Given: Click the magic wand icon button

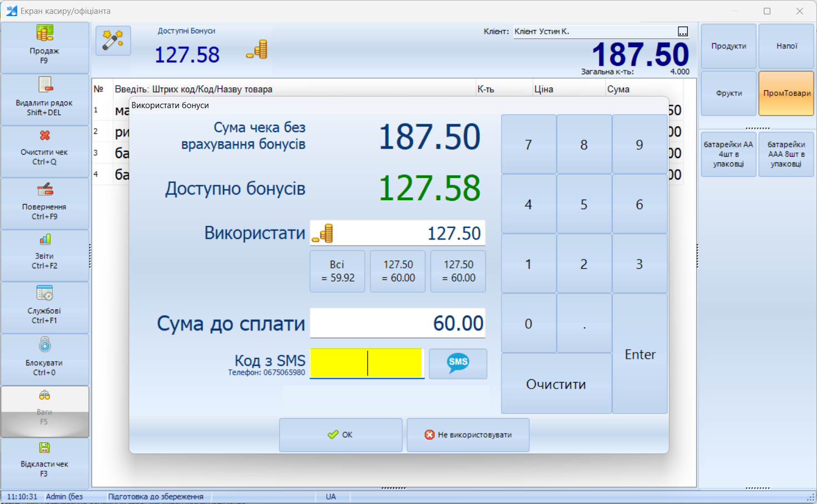Looking at the screenshot, I should tap(113, 40).
